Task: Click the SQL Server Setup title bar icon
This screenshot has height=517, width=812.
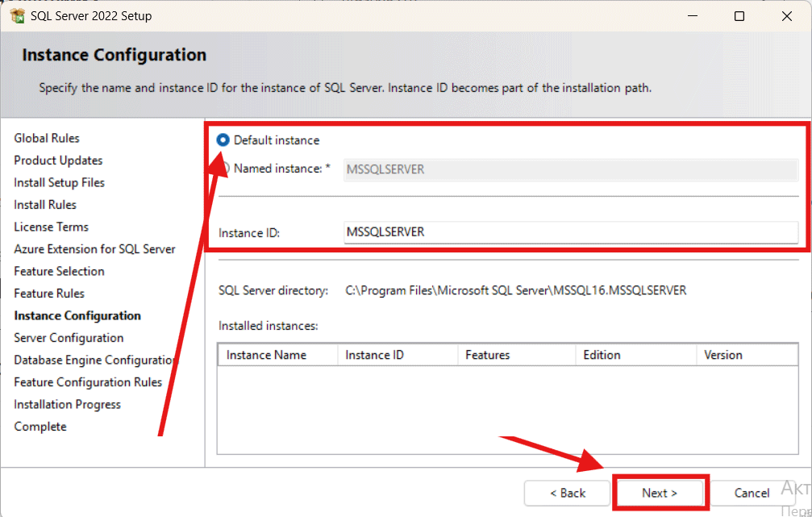Action: pyautogui.click(x=17, y=16)
